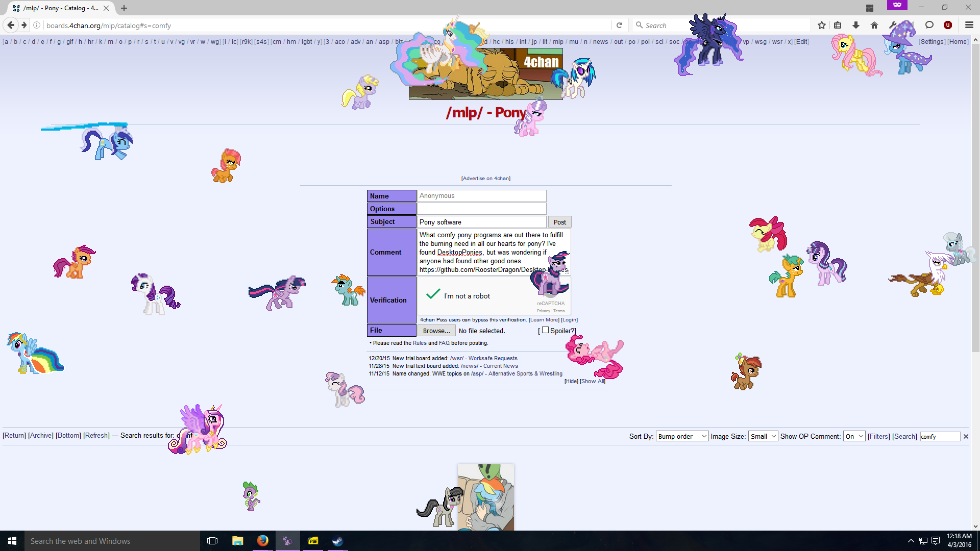Clear catalog search with X icon
980x551 pixels.
pyautogui.click(x=966, y=437)
